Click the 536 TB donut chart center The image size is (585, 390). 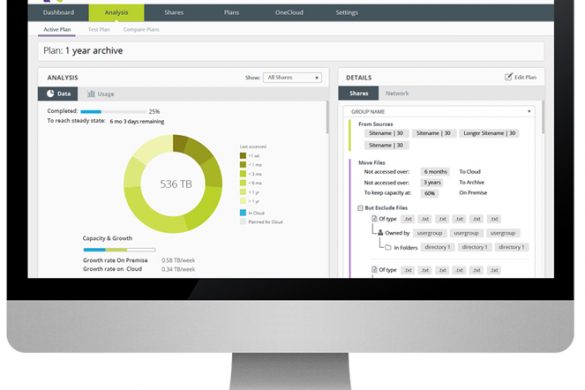[x=176, y=184]
